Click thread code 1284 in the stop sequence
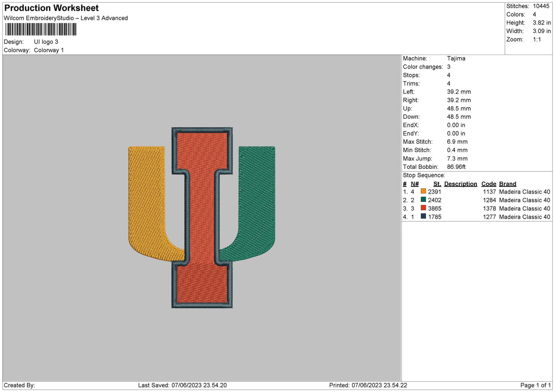 click(488, 200)
